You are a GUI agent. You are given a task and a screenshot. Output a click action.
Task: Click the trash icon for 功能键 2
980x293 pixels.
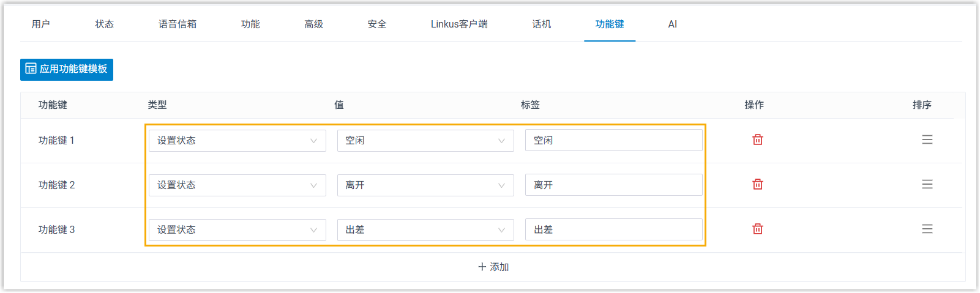coord(757,185)
